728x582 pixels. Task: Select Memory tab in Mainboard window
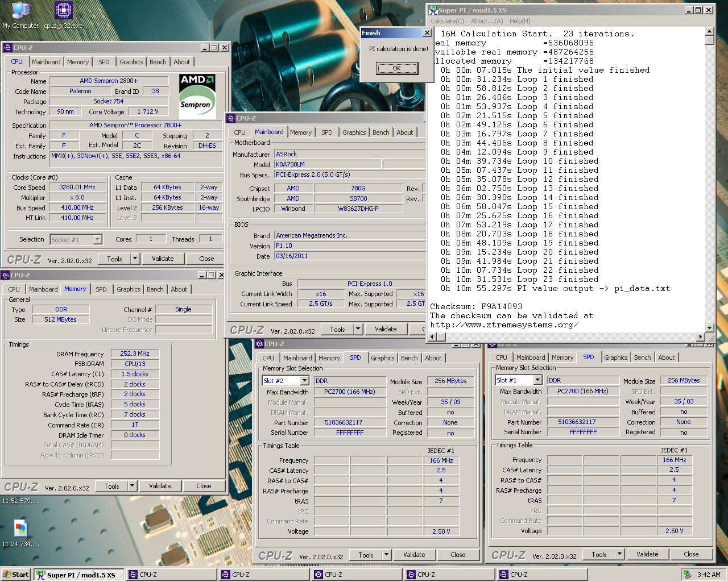coord(301,132)
